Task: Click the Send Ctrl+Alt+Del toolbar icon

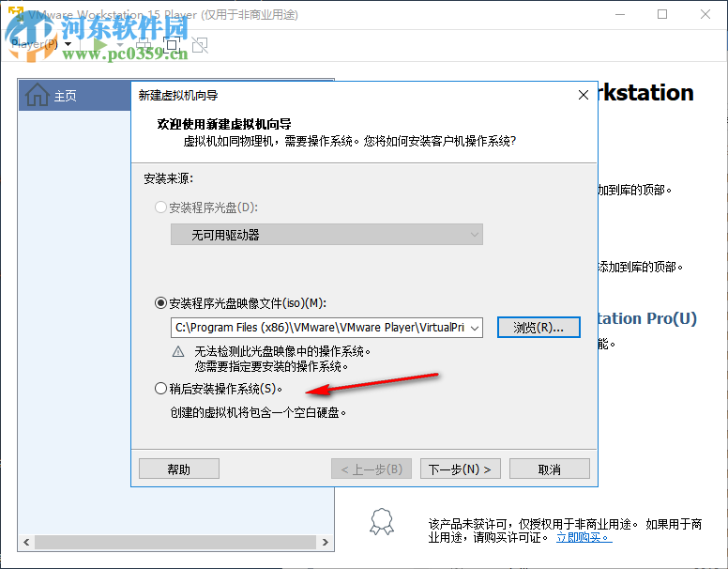Action: click(x=144, y=45)
